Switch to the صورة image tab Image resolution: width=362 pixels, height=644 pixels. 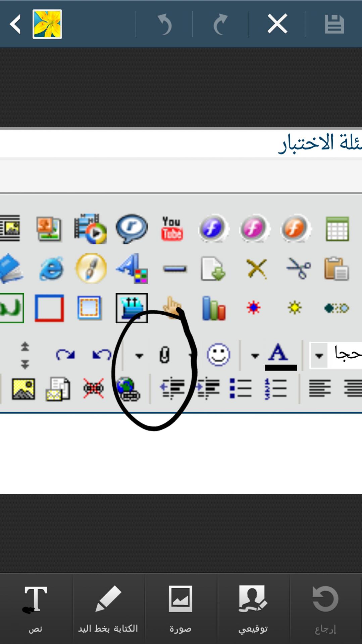coord(180,608)
